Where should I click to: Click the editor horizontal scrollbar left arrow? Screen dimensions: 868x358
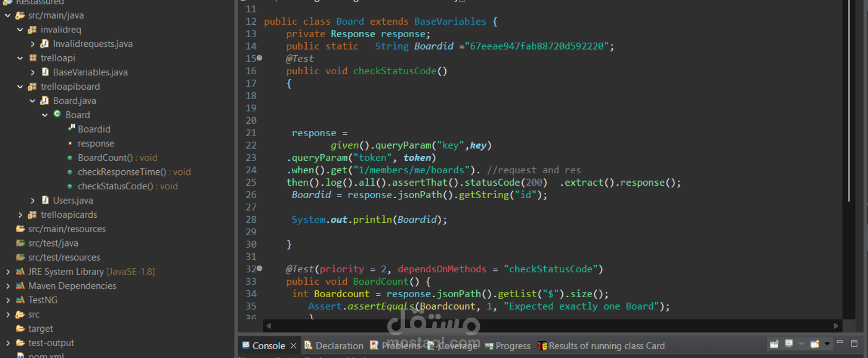(268, 326)
